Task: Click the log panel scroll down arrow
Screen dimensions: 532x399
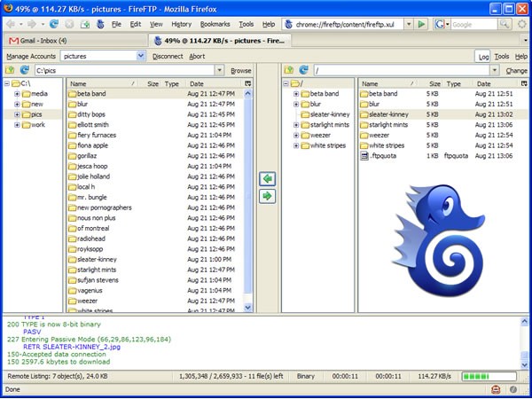Action: [524, 364]
